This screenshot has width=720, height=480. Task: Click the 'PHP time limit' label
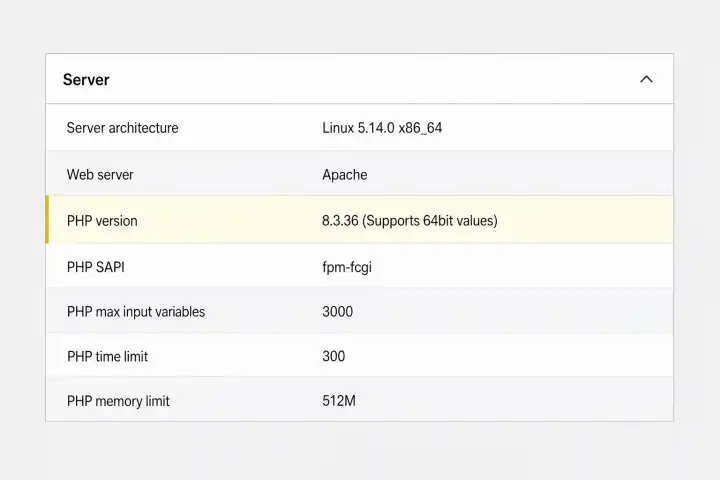point(107,356)
